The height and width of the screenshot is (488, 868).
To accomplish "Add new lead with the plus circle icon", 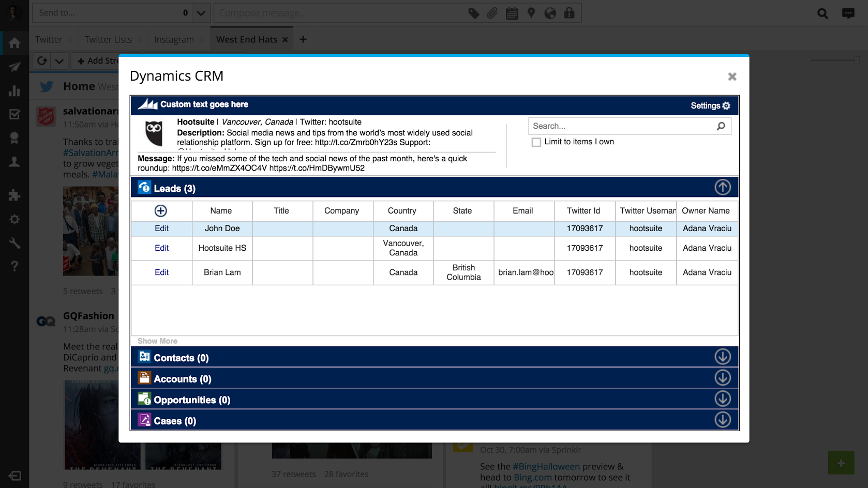I will coord(161,210).
